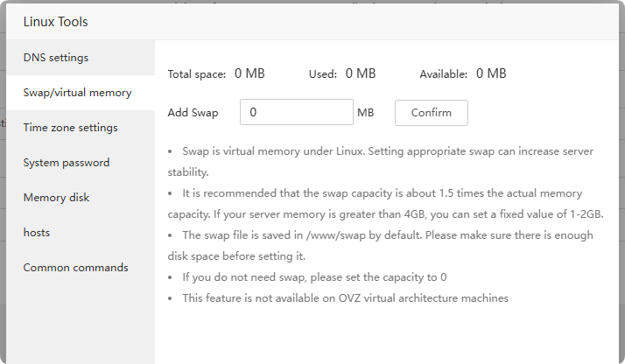Viewport: 625px width, 364px height.
Task: Click the Total space value
Action: (x=249, y=73)
